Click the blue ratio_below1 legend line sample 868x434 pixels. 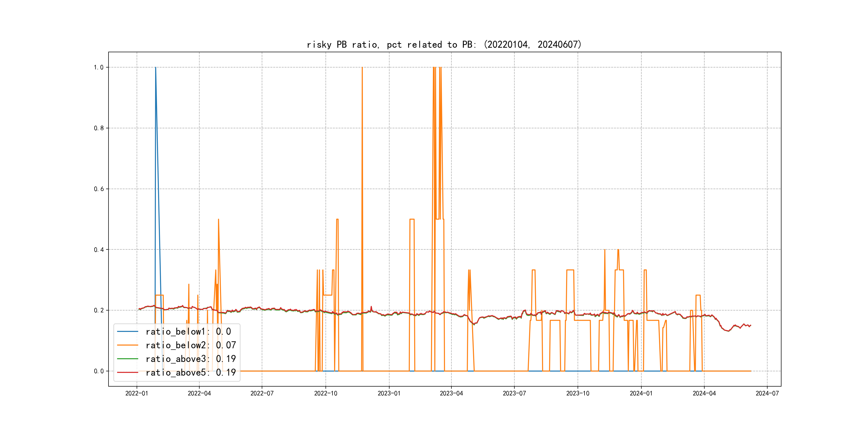(127, 332)
